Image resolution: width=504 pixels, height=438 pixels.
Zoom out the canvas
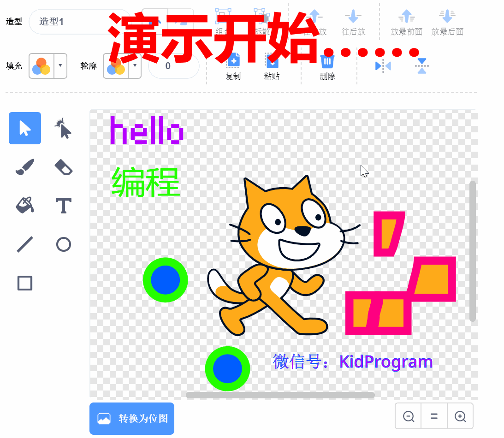coord(409,416)
